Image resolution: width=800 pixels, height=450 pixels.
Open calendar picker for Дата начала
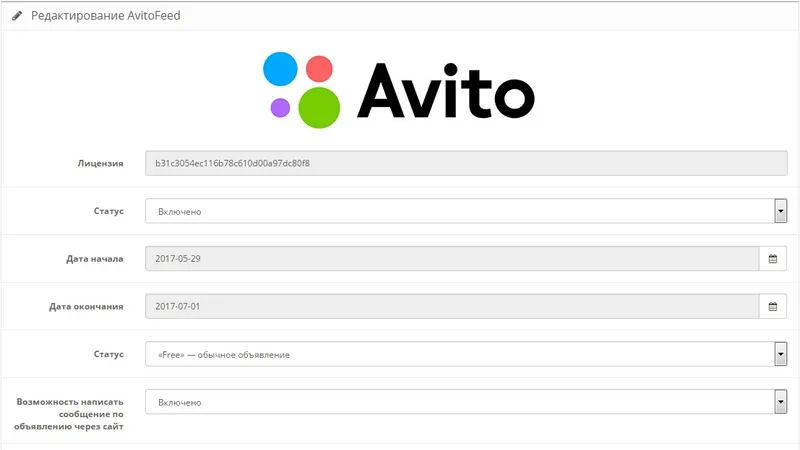(x=772, y=259)
